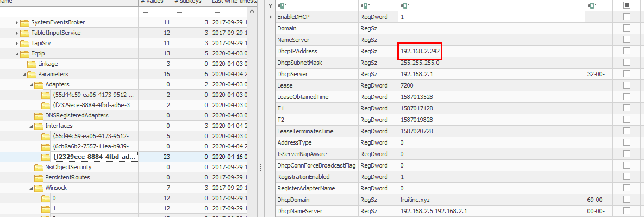Check the box for the LeaseObtainedTime row

click(x=627, y=97)
